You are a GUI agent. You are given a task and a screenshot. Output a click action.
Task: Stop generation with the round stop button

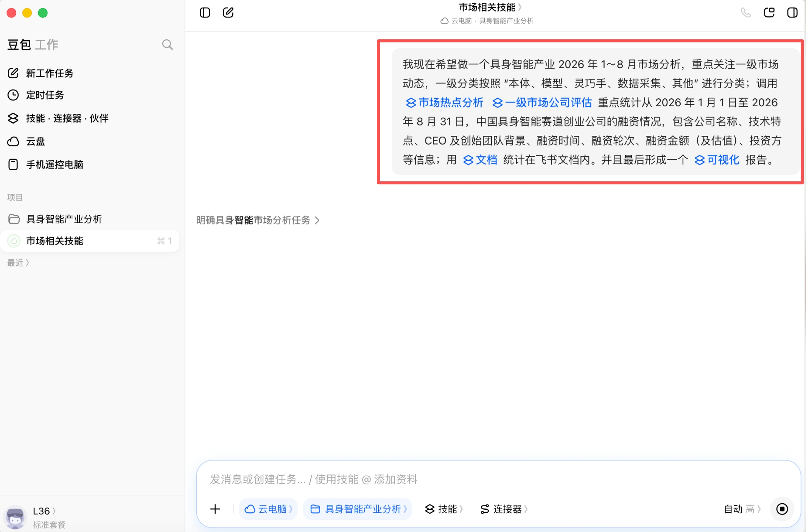782,509
